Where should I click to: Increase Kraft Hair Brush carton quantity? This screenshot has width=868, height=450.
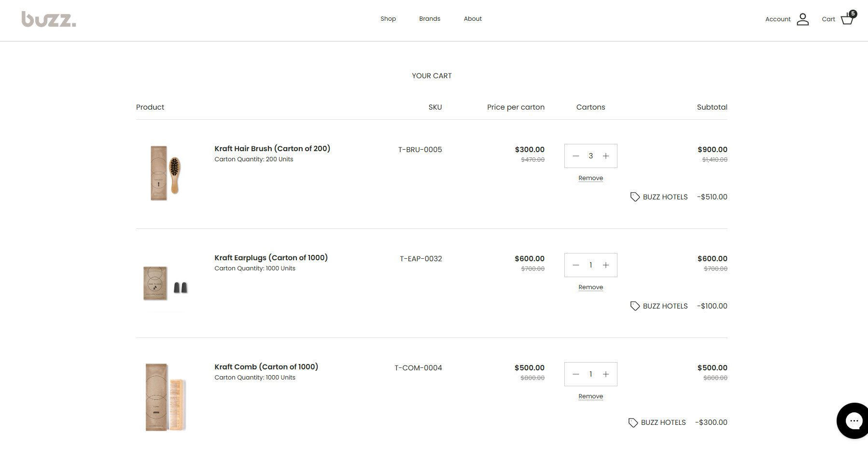coord(606,156)
